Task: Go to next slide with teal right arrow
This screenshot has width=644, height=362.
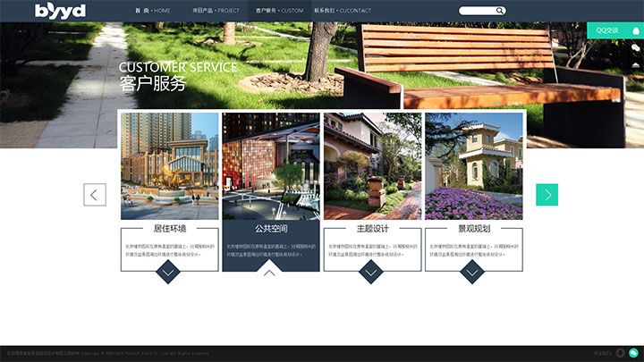Action: [x=547, y=195]
